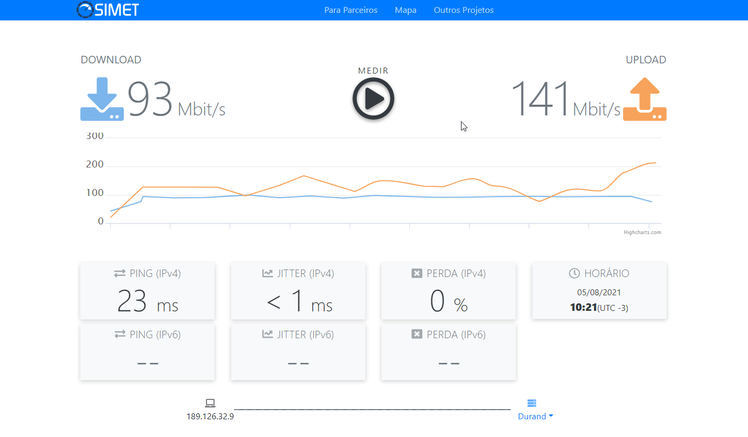Click the PERDA (IPv6) cross icon
Screen dimensions: 748x437
416,334
